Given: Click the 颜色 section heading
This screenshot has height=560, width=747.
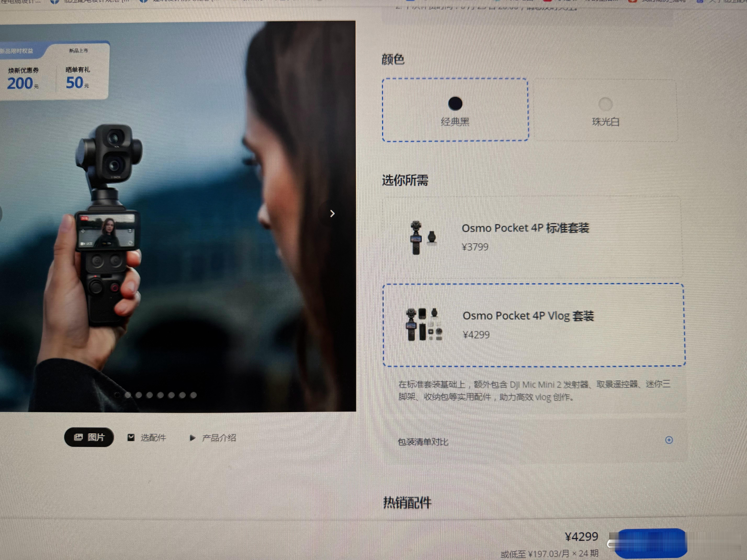Looking at the screenshot, I should coord(393,59).
